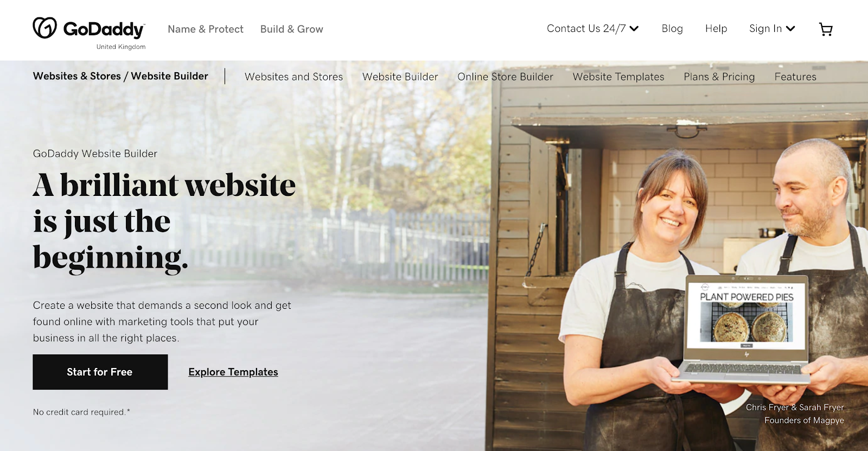
Task: Select the Websites and Stores tab
Action: click(293, 77)
